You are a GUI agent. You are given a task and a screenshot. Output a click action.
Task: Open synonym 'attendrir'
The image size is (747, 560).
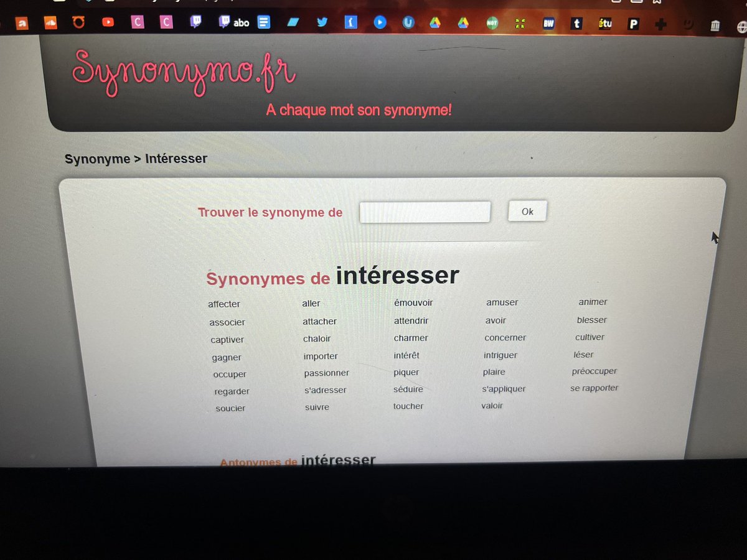pos(411,321)
